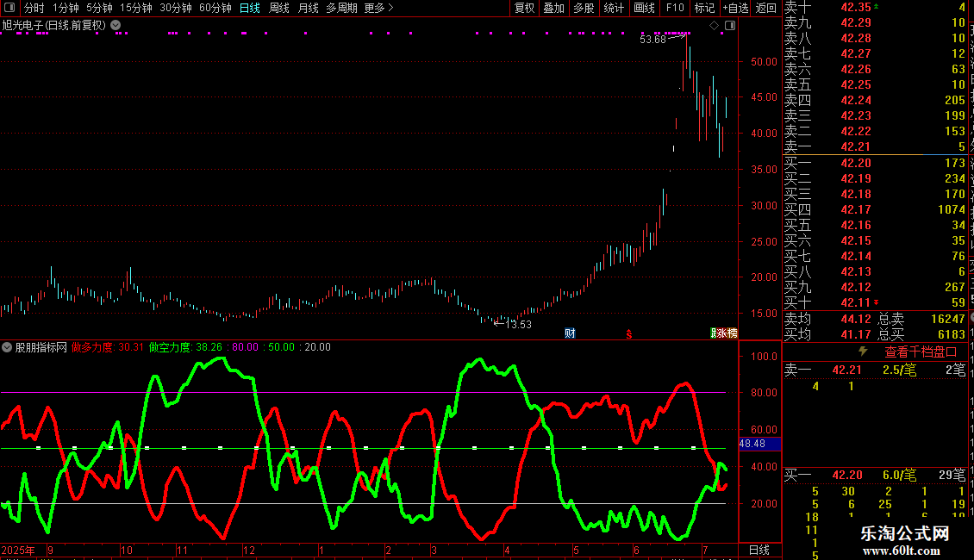This screenshot has width=974, height=560.
Task: Click the 标记 mark button
Action: [x=704, y=8]
